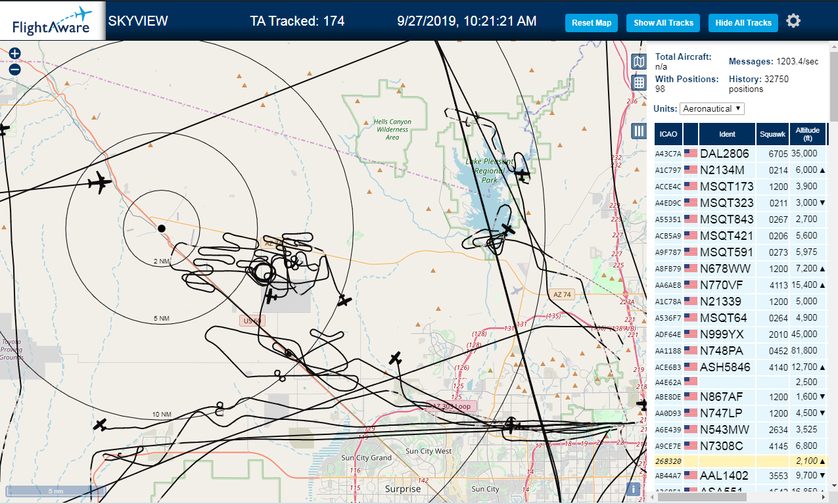Sort table by Altitude (ft) column header
The width and height of the screenshot is (838, 504).
coord(807,134)
